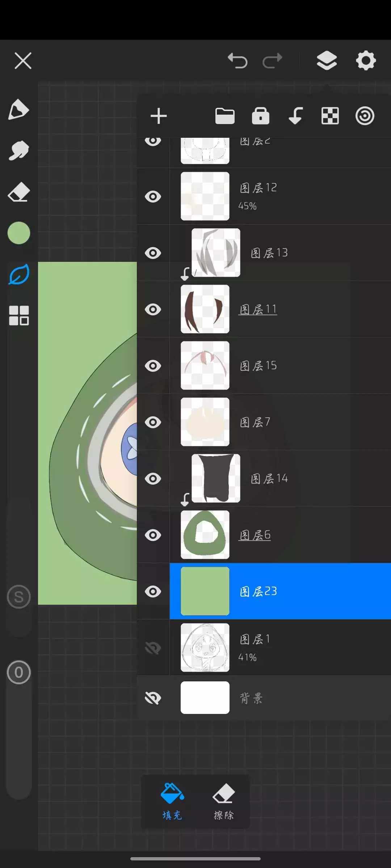The height and width of the screenshot is (868, 391).
Task: Select the 擦除 erase option
Action: click(224, 801)
